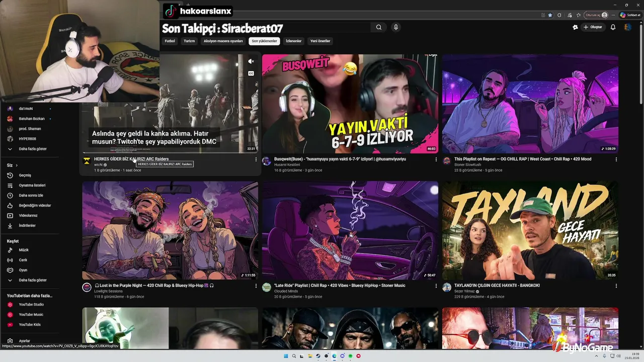Image resolution: width=644 pixels, height=362 pixels.
Task: Open more options for Lost in the Purple Night video
Action: 256,286
